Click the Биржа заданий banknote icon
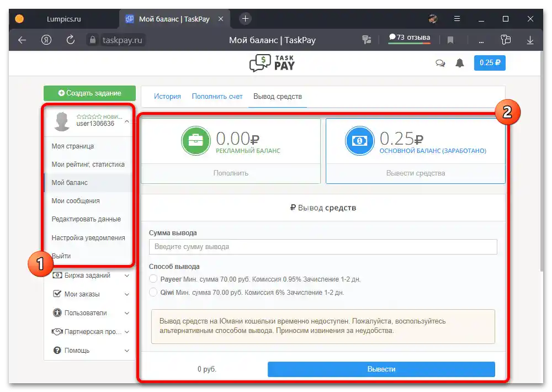 pos(57,276)
